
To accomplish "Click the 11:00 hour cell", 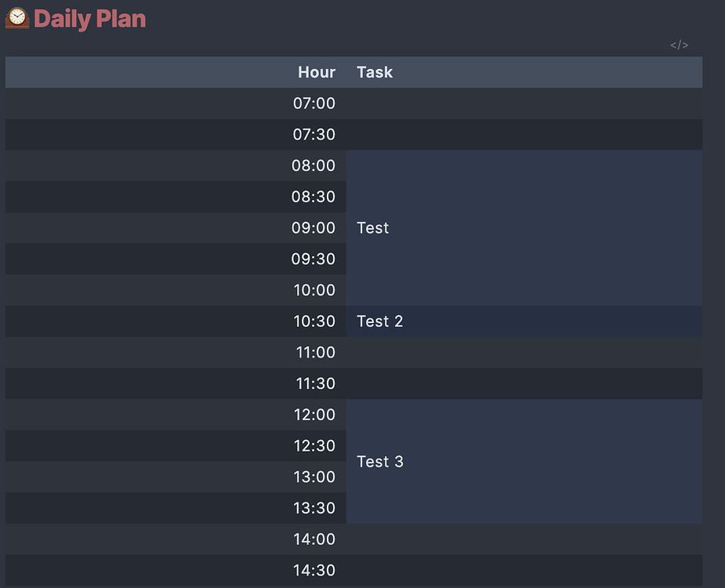I will 314,352.
